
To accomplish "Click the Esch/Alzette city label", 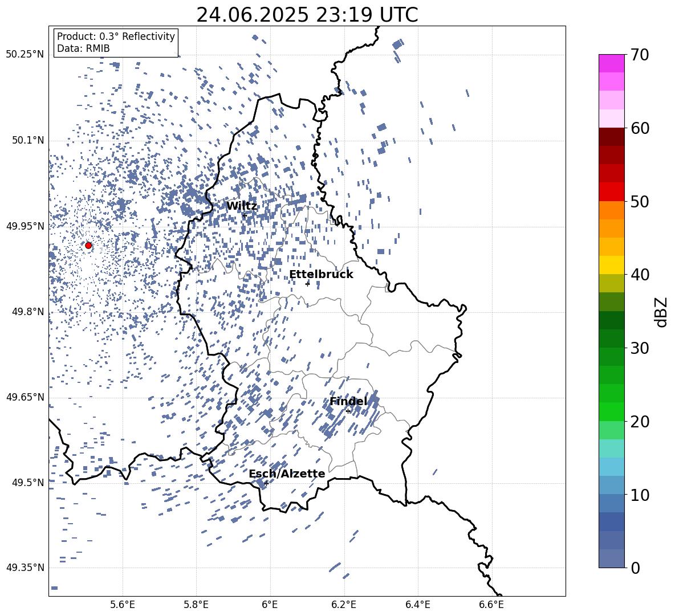I will pyautogui.click(x=287, y=474).
